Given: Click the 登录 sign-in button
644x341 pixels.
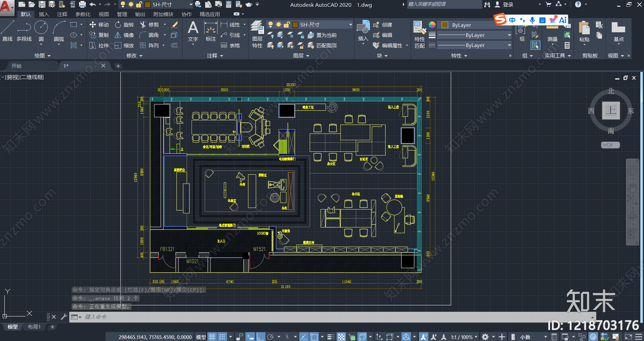Looking at the screenshot, I should [x=504, y=4].
